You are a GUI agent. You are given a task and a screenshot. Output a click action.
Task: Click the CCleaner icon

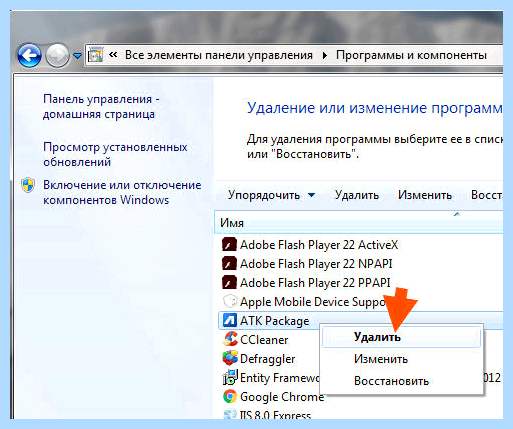click(x=229, y=339)
